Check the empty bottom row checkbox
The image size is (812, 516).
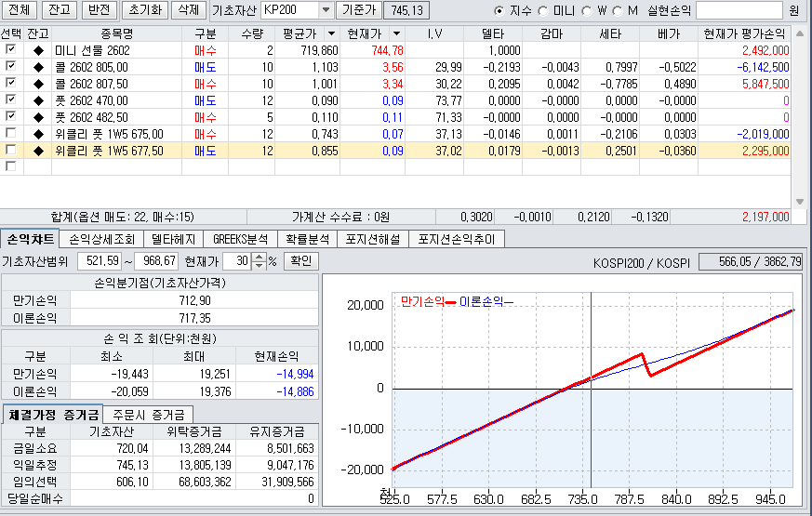[x=10, y=166]
